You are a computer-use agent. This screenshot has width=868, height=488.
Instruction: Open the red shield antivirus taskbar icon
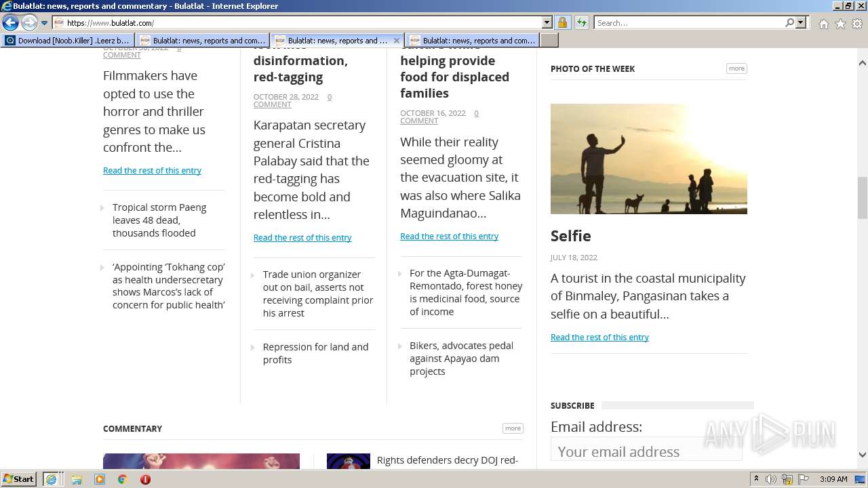145,479
